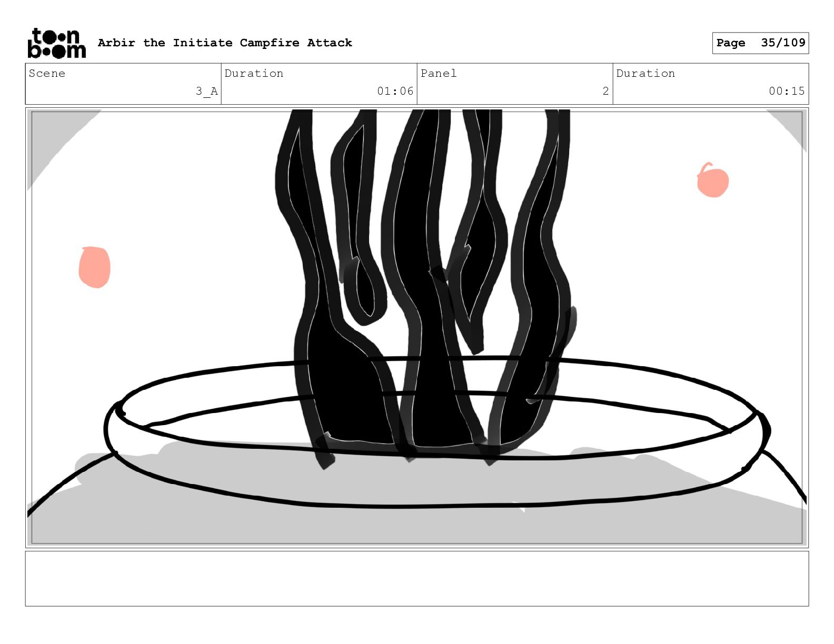Click the Toon Boom logo
The width and height of the screenshot is (834, 644).
56,43
